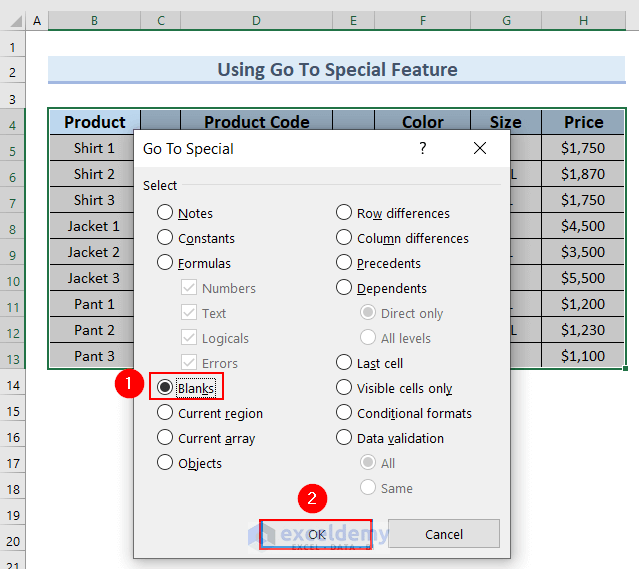Click the Select All corner triangle
Image resolution: width=639 pixels, height=569 pixels.
pyautogui.click(x=16, y=21)
